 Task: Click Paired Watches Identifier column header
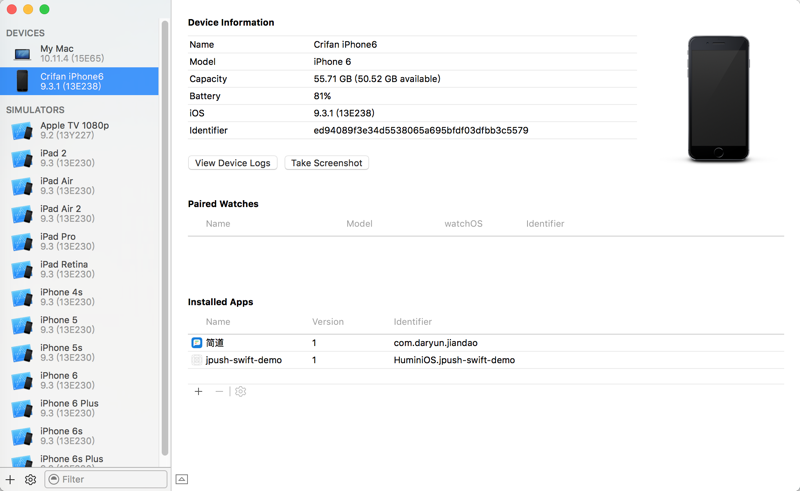click(x=545, y=224)
